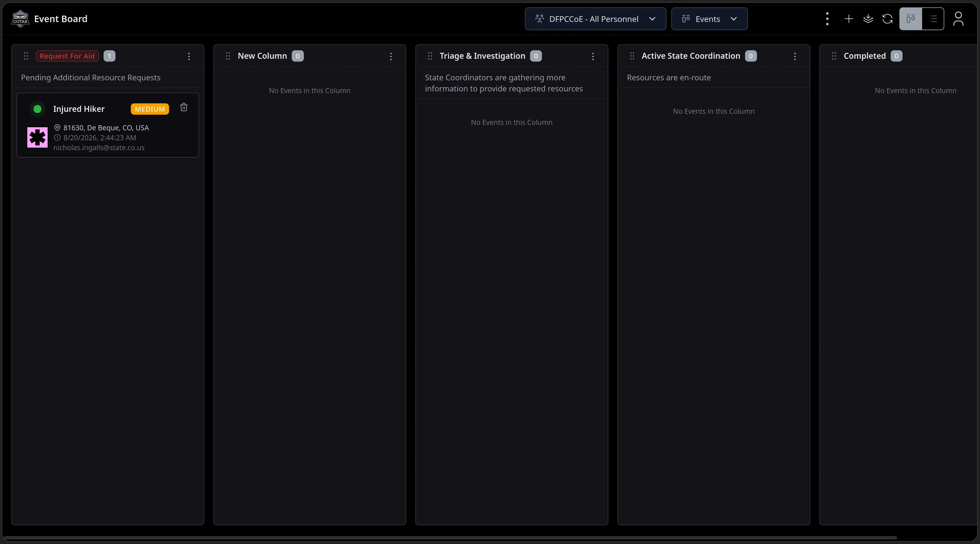
Task: Click the 8/20/2026, 2:44:23 AM timestamp
Action: (x=100, y=137)
